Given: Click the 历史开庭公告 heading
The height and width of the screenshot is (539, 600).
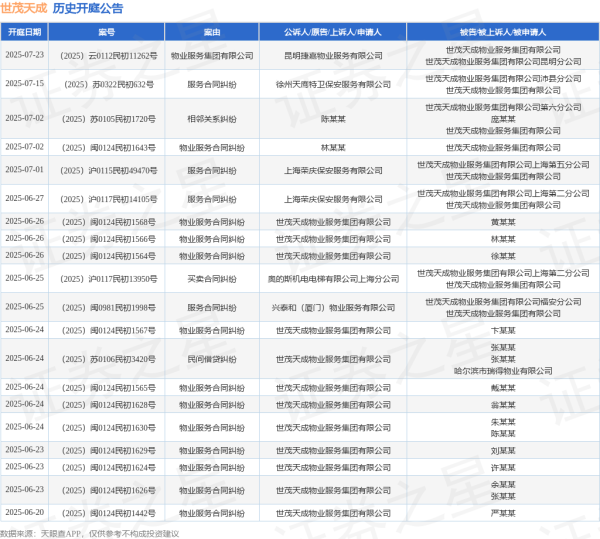Looking at the screenshot, I should pyautogui.click(x=88, y=8).
